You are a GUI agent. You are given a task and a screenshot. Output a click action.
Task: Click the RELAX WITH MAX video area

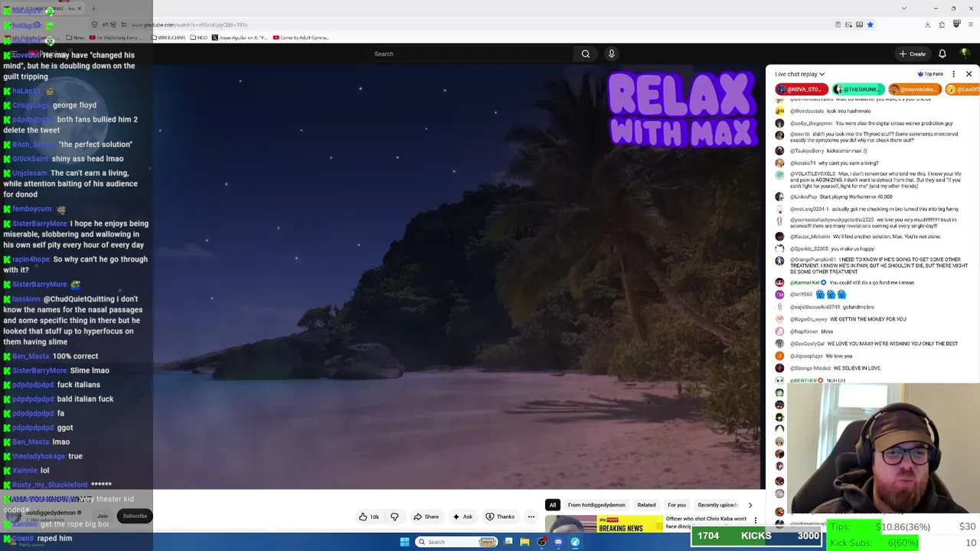click(x=459, y=277)
